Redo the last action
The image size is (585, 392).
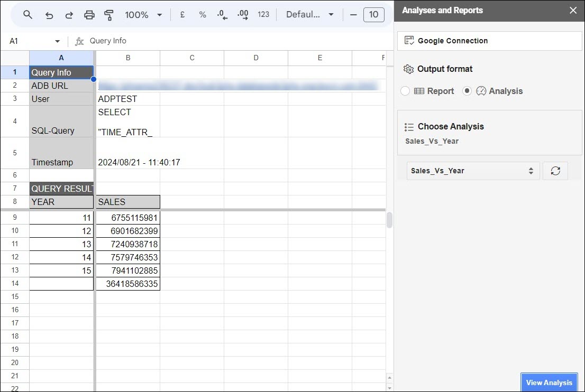tap(69, 15)
